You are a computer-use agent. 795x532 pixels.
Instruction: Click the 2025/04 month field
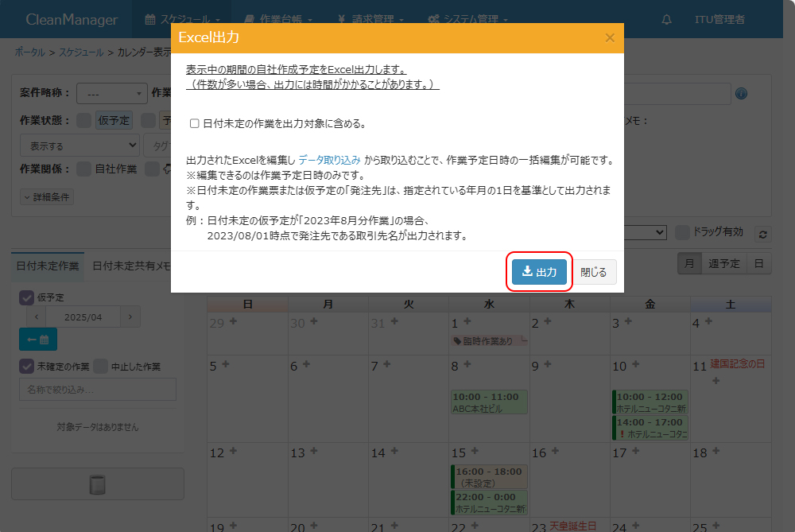click(x=83, y=317)
